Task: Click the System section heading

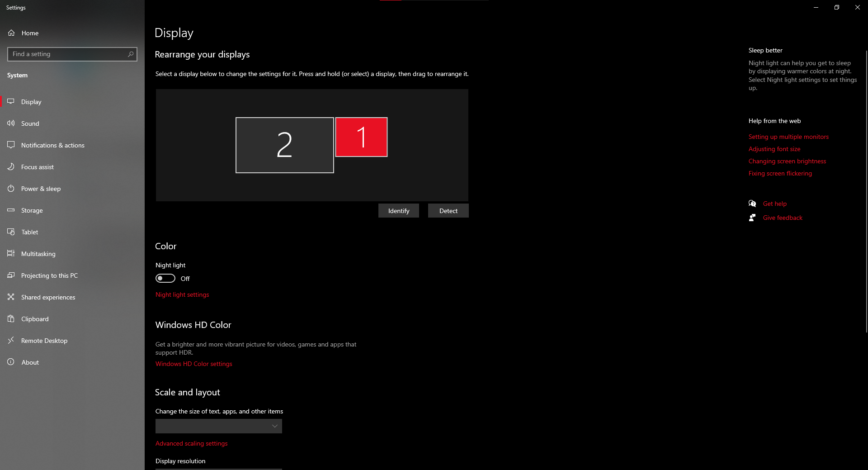Action: click(x=17, y=75)
